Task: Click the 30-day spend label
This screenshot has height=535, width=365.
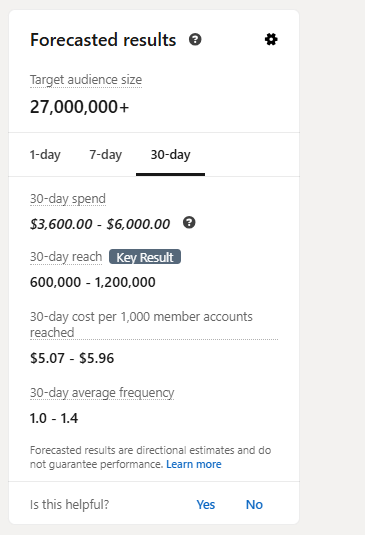Action: (x=68, y=199)
